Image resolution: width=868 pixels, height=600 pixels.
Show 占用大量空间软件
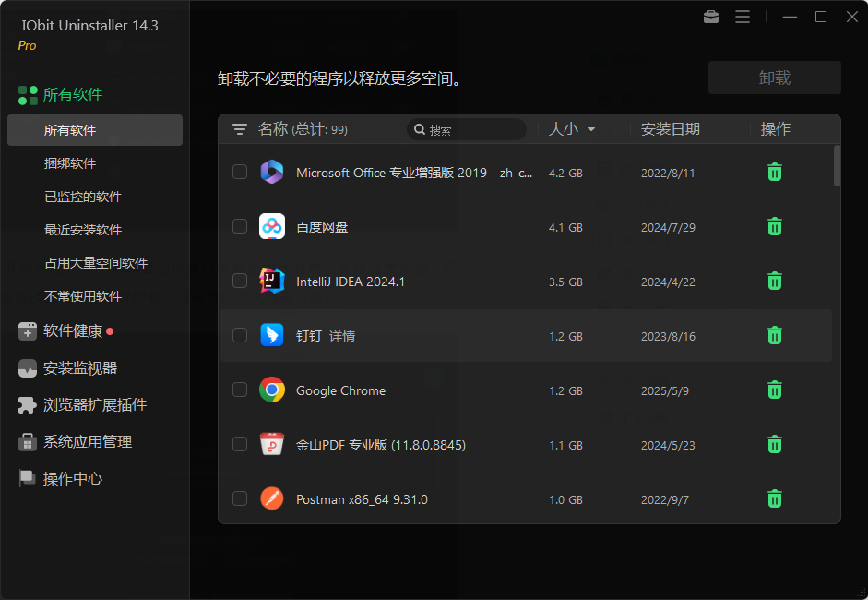96,263
